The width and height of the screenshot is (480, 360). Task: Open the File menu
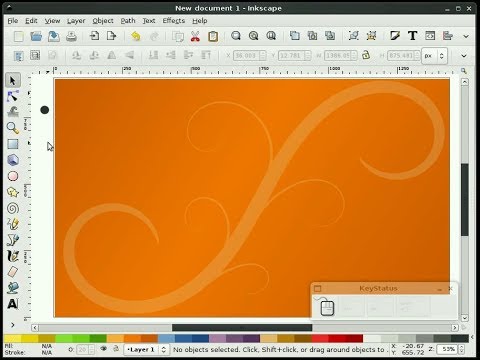tap(13, 21)
